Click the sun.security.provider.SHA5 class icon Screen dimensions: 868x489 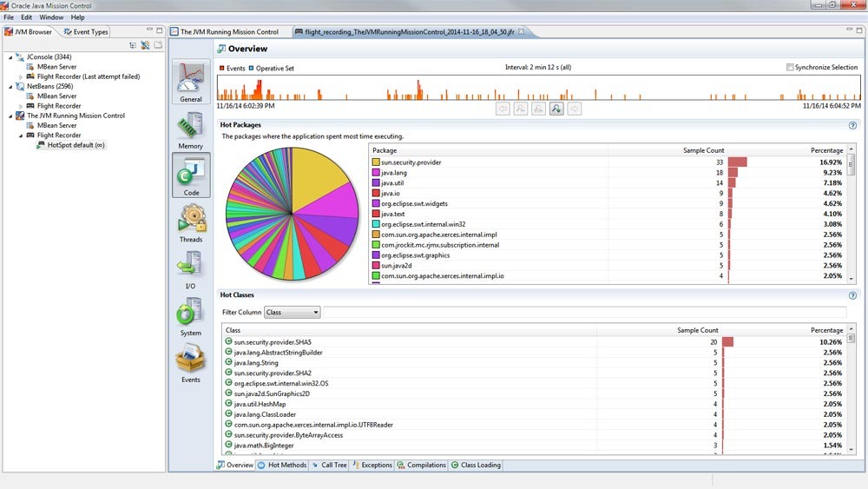(228, 341)
